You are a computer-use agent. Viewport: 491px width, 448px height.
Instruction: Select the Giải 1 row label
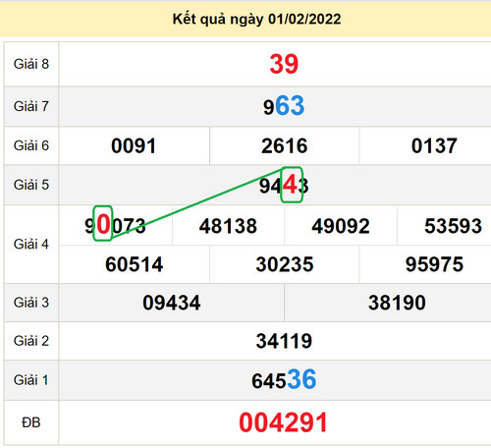click(x=31, y=380)
